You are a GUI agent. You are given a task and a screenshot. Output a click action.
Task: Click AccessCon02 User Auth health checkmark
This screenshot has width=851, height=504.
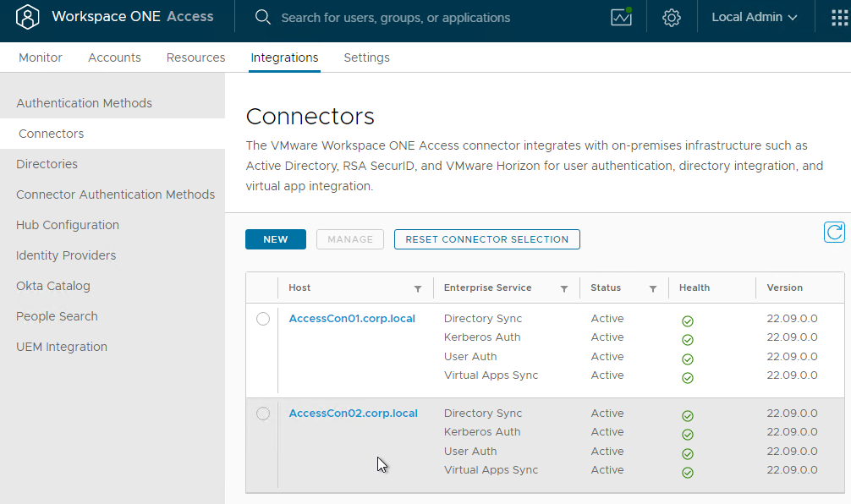688,453
